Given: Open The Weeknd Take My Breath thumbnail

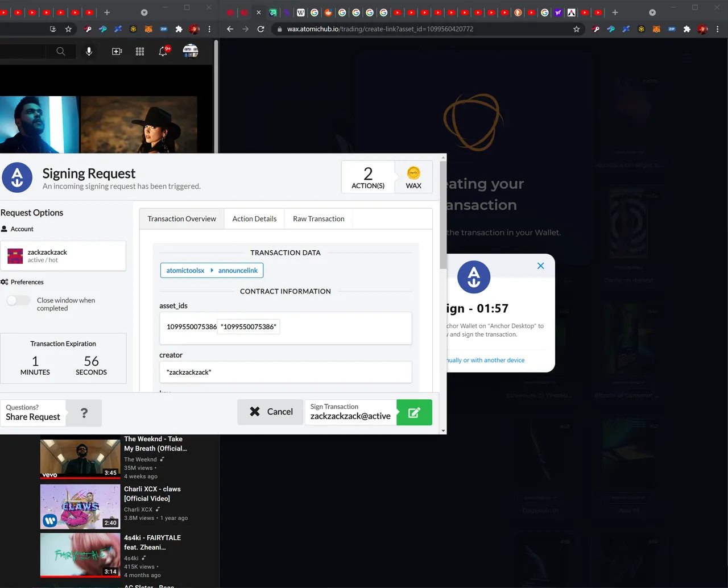Looking at the screenshot, I should pyautogui.click(x=80, y=458).
